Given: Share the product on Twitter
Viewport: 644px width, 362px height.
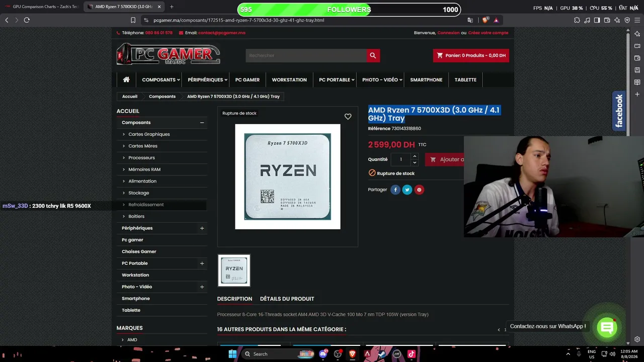Looking at the screenshot, I should click(x=407, y=190).
